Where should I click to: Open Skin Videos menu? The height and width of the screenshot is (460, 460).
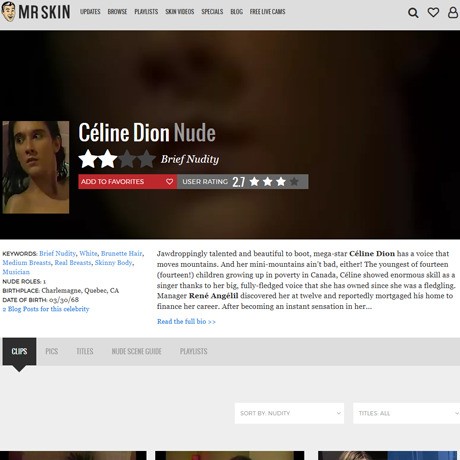point(180,12)
